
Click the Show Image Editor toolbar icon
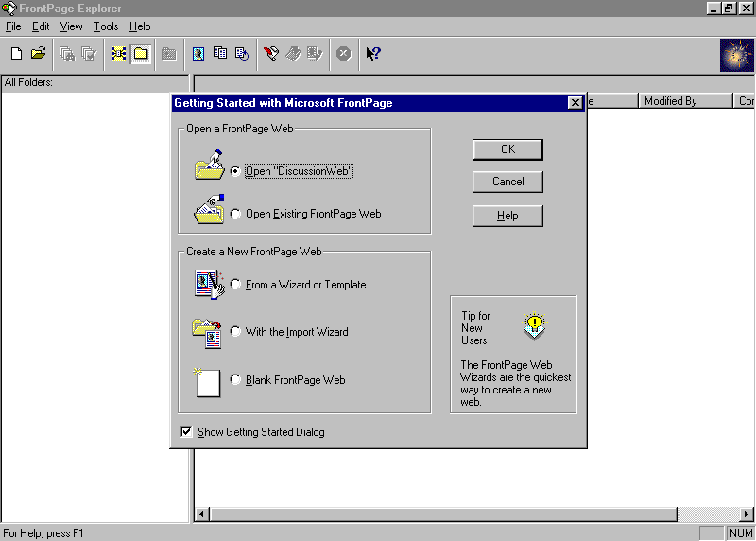point(315,54)
